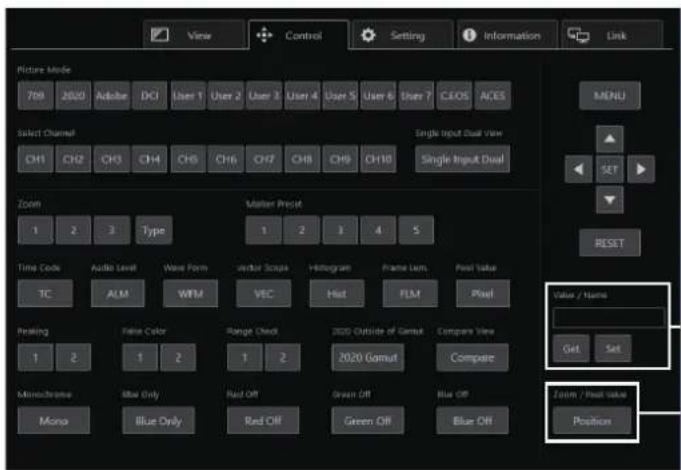Toggle the TC time code display
This screenshot has width=681, height=470.
click(45, 294)
